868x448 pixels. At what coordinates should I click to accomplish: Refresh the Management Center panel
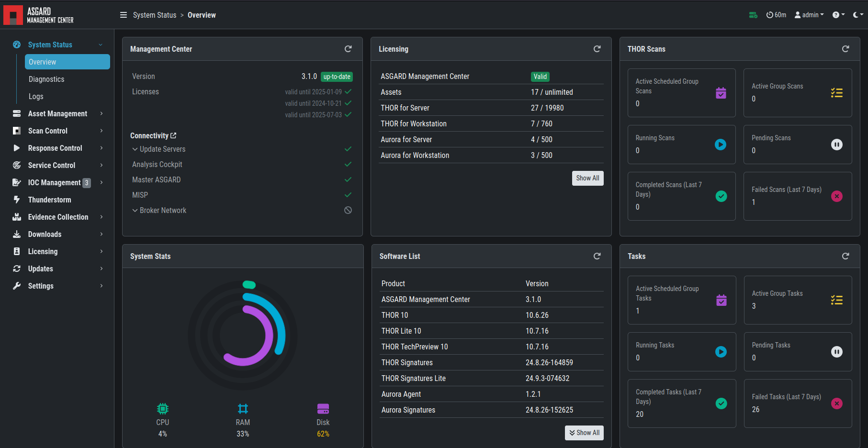point(348,49)
